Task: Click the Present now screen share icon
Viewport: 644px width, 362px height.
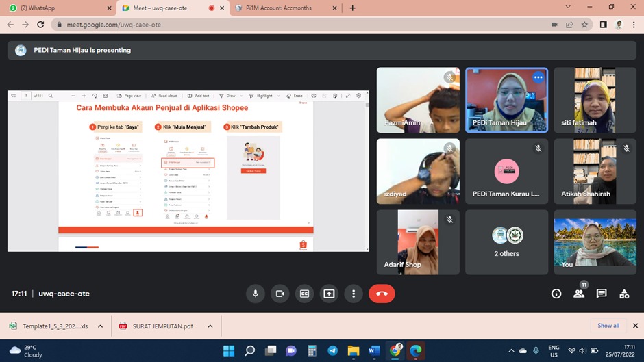Action: 329,294
